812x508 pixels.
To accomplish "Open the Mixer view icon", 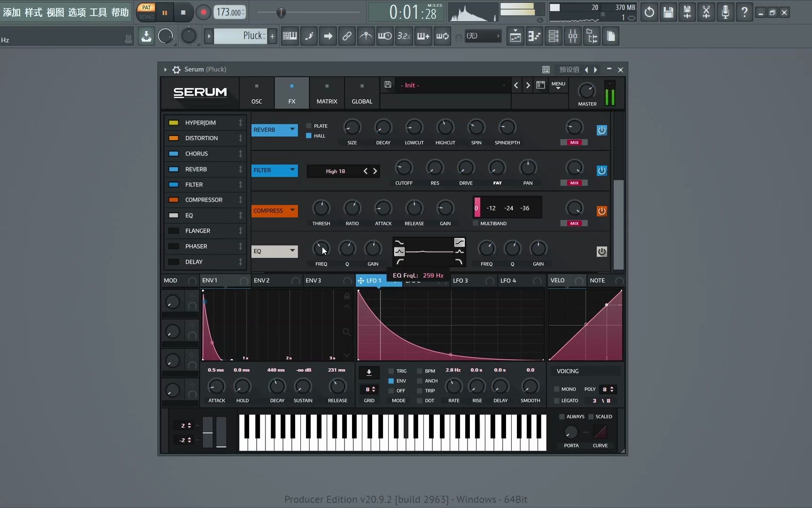I will 573,36.
